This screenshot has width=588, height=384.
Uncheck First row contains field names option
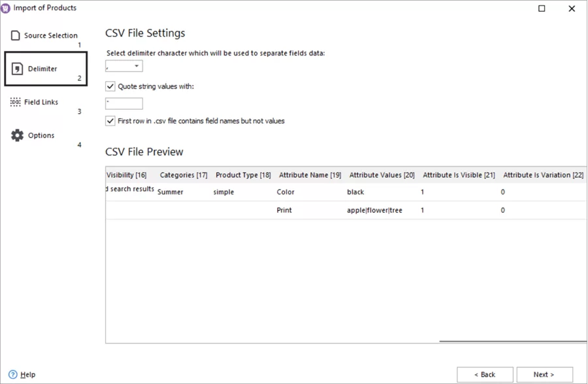tap(110, 121)
